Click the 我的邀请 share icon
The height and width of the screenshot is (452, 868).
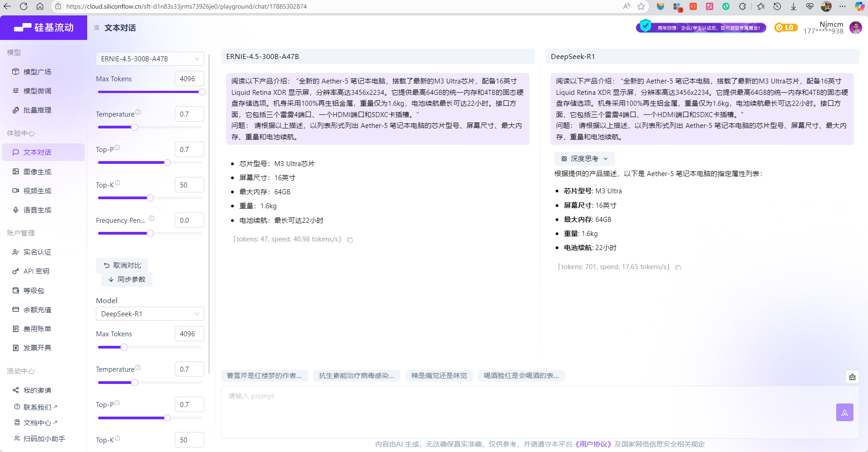[x=16, y=390]
